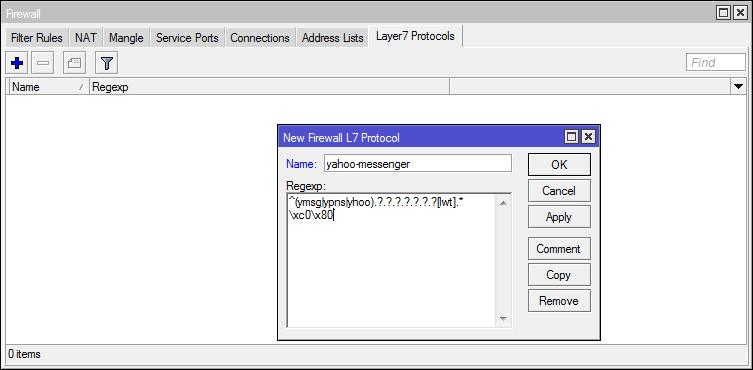The height and width of the screenshot is (370, 753).
Task: Click the comment icon in Firewall toolbar
Action: pos(74,63)
